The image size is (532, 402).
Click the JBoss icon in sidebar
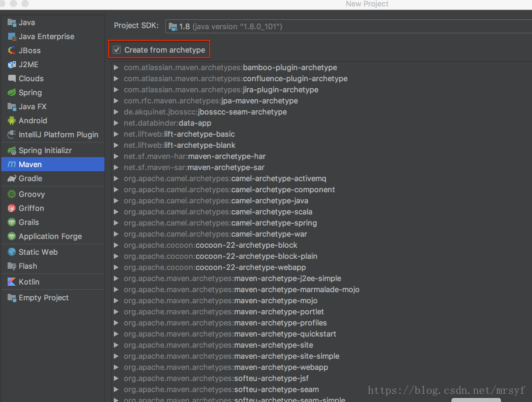12,51
